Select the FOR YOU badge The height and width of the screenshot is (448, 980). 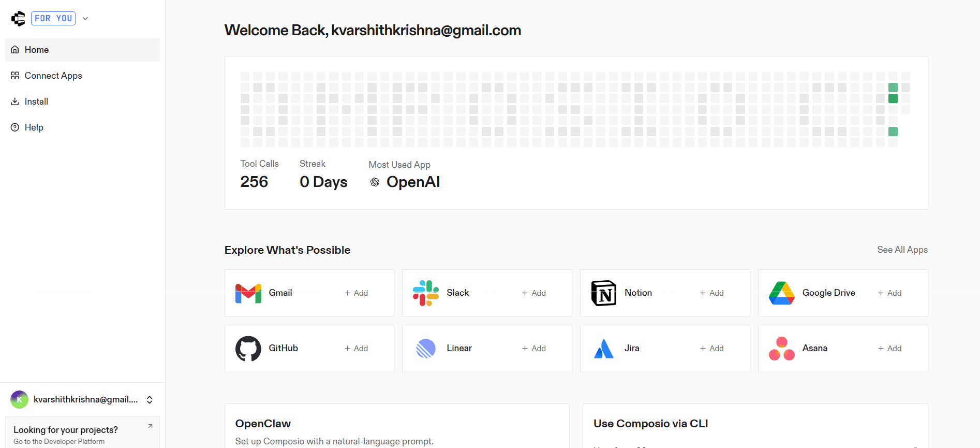click(53, 19)
